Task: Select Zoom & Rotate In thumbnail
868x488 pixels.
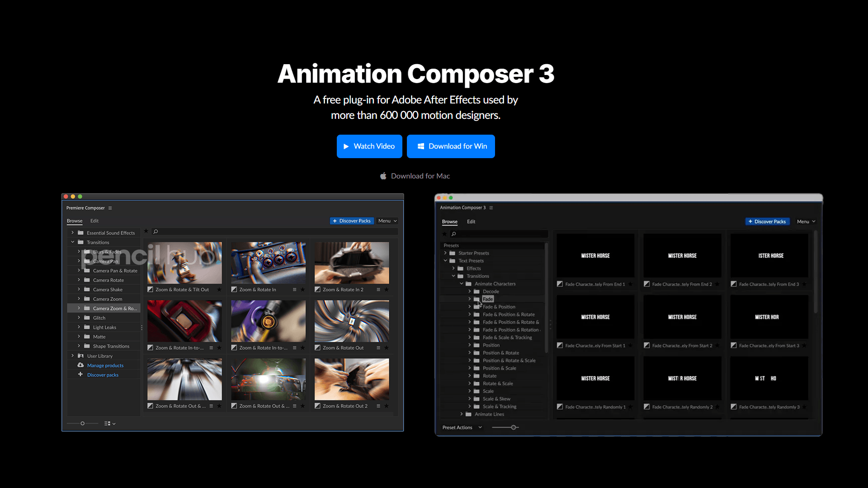Action: pyautogui.click(x=268, y=263)
